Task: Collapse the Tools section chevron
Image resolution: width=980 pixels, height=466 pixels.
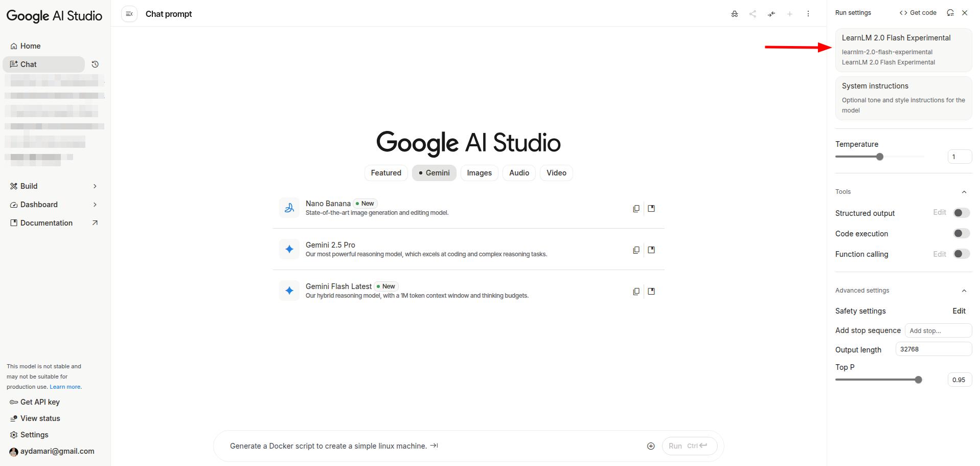Action: [964, 192]
